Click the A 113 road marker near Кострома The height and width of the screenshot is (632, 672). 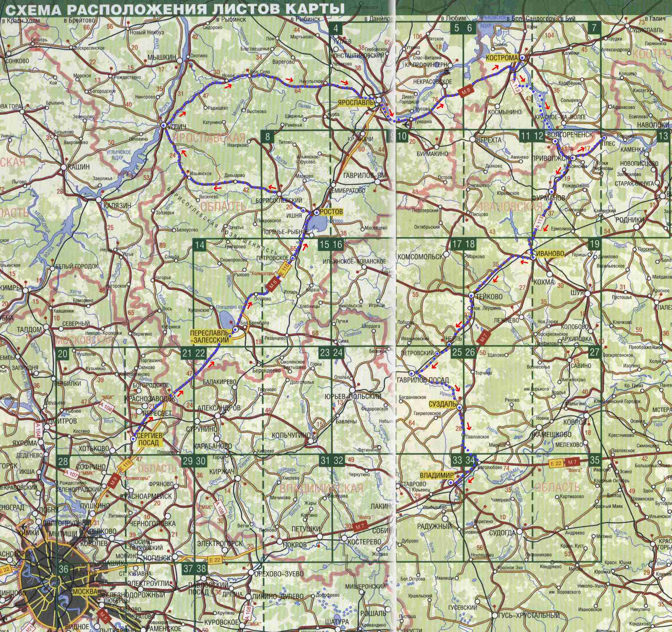click(x=516, y=86)
